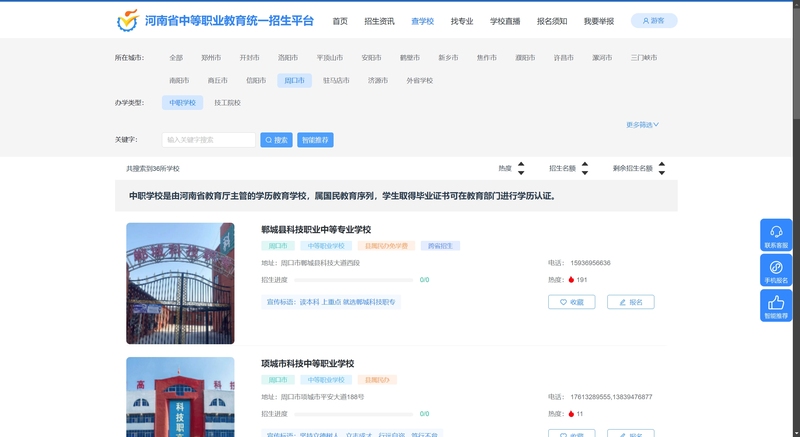The height and width of the screenshot is (437, 800).
Task: Open the 项城市科技 school building thumbnail
Action: point(180,397)
